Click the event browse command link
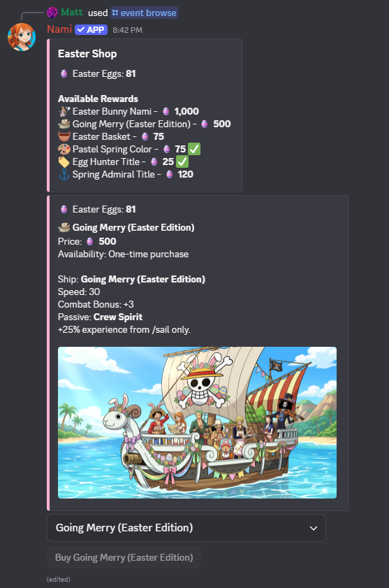This screenshot has height=588, width=389. click(x=145, y=13)
